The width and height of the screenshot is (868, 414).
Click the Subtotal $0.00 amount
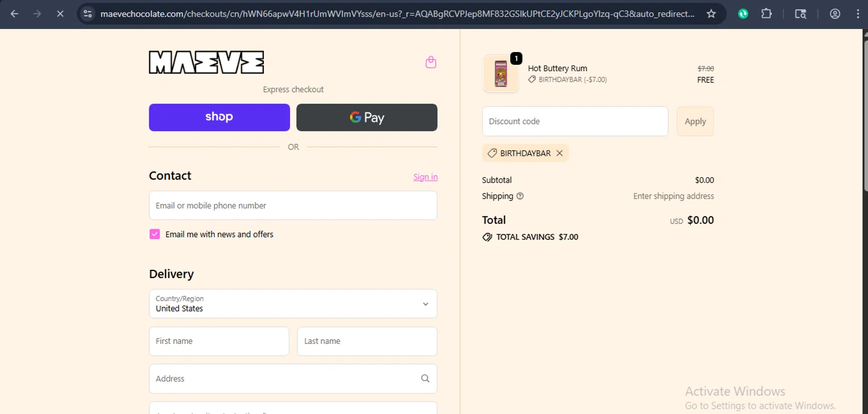click(704, 180)
